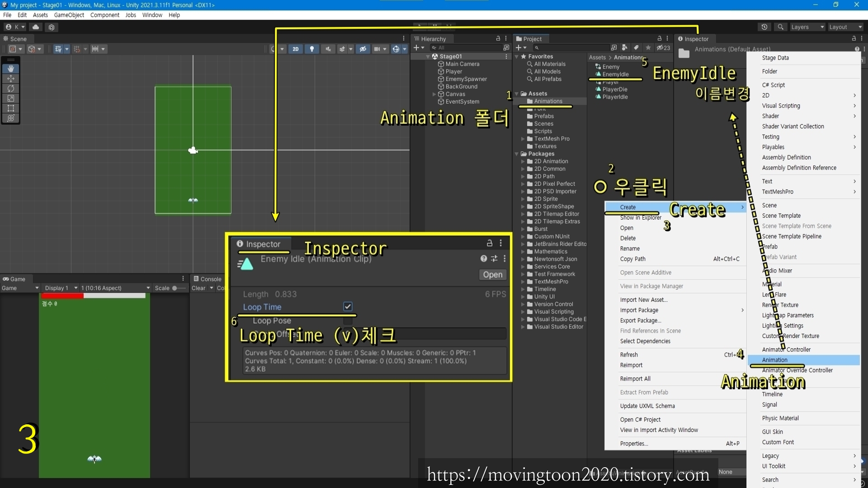
Task: Click the Clear button in Console
Action: pyautogui.click(x=198, y=288)
